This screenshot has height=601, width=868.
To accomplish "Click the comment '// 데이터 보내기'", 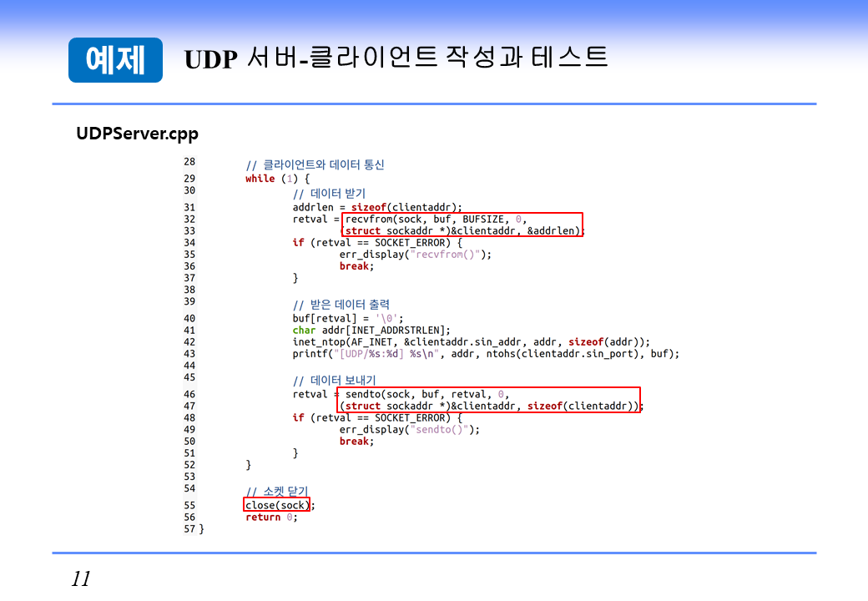I will (335, 381).
